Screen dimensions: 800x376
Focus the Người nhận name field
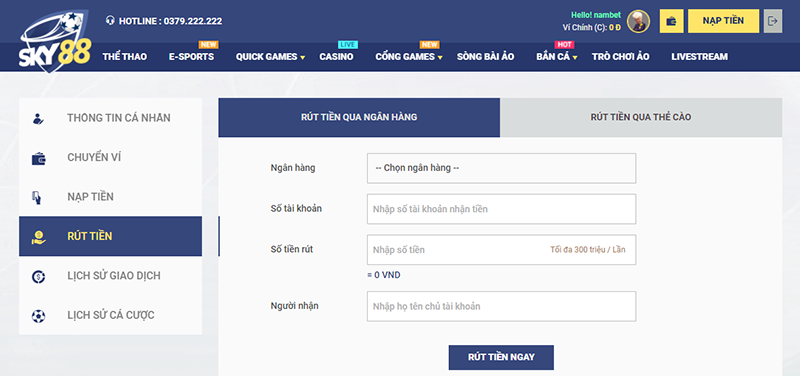(501, 306)
